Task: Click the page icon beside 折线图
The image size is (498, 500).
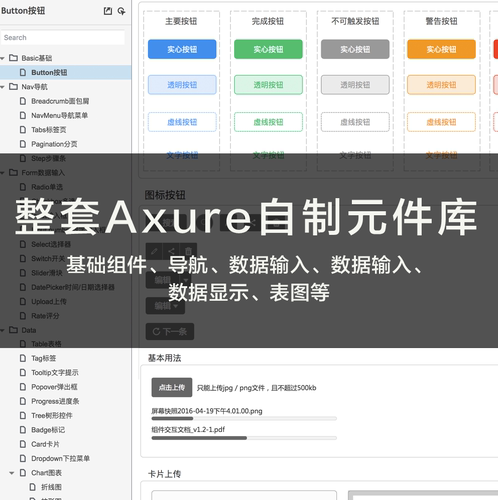Action: pyautogui.click(x=32, y=487)
